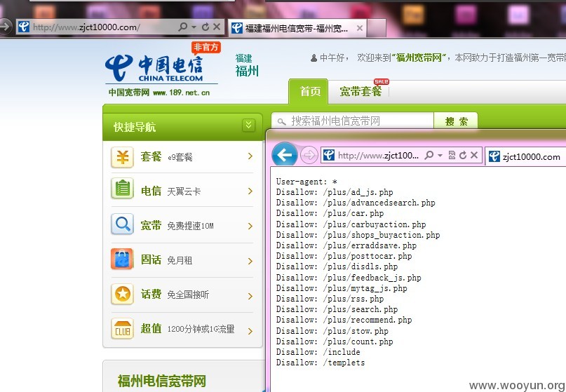Viewport: 566px width, 392px height.
Task: Expand the 超值 1200分钟 row arrow
Action: point(250,331)
